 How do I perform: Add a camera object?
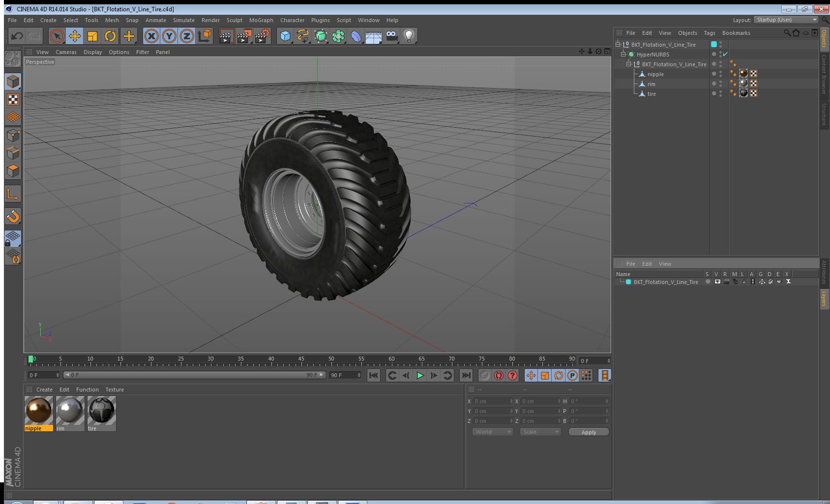coord(391,36)
